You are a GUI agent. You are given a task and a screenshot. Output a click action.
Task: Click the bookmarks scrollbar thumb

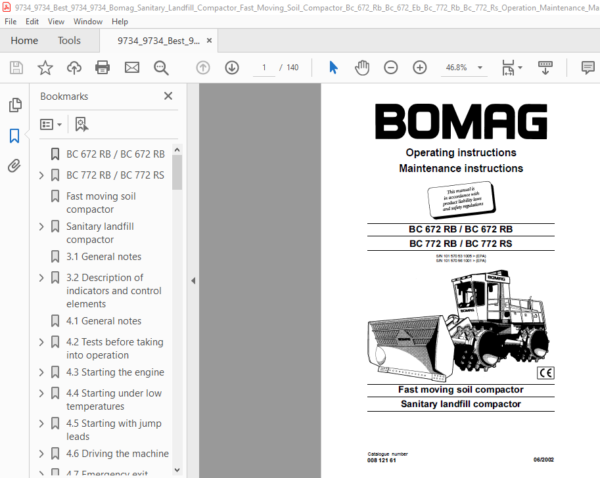[177, 172]
